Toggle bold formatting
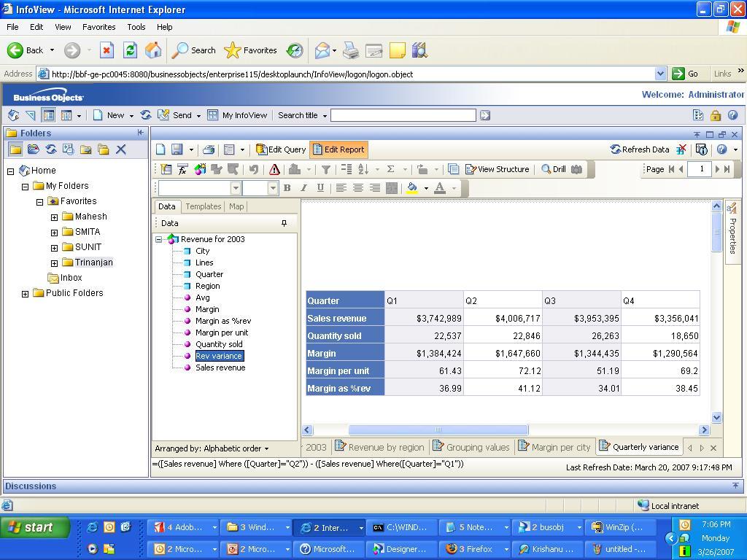The width and height of the screenshot is (747, 560). click(287, 187)
